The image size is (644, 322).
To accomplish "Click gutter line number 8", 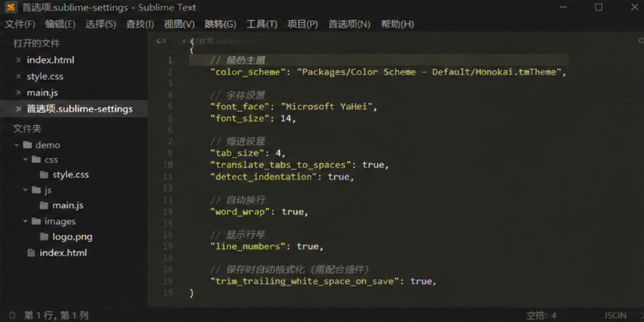I will coord(170,153).
